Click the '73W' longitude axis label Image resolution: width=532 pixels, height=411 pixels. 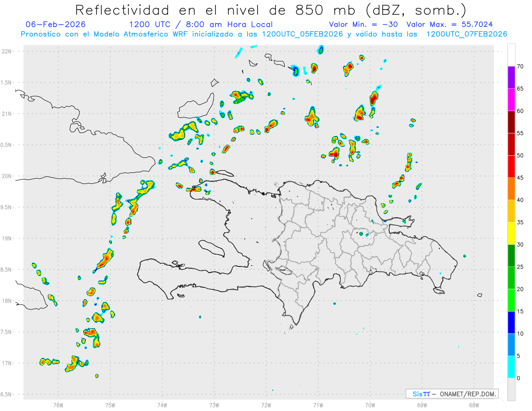214,405
